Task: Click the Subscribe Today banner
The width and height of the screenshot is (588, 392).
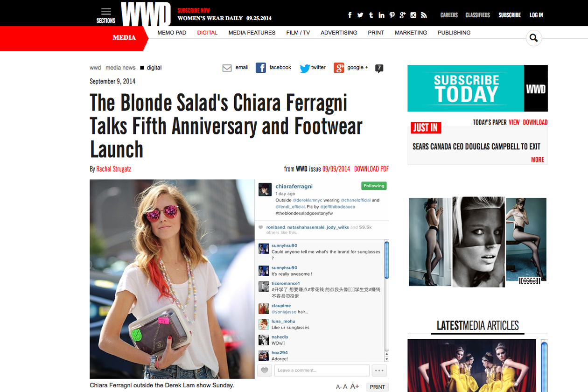Action: [477, 88]
